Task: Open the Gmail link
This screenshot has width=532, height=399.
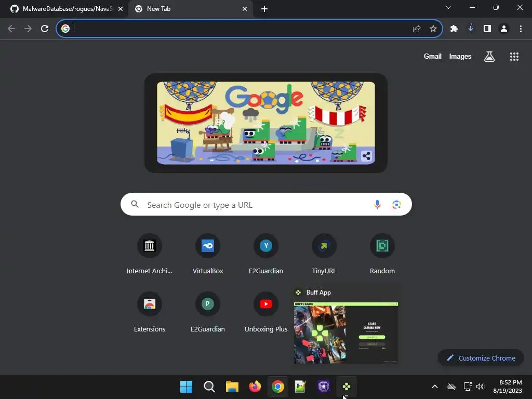Action: tap(433, 56)
